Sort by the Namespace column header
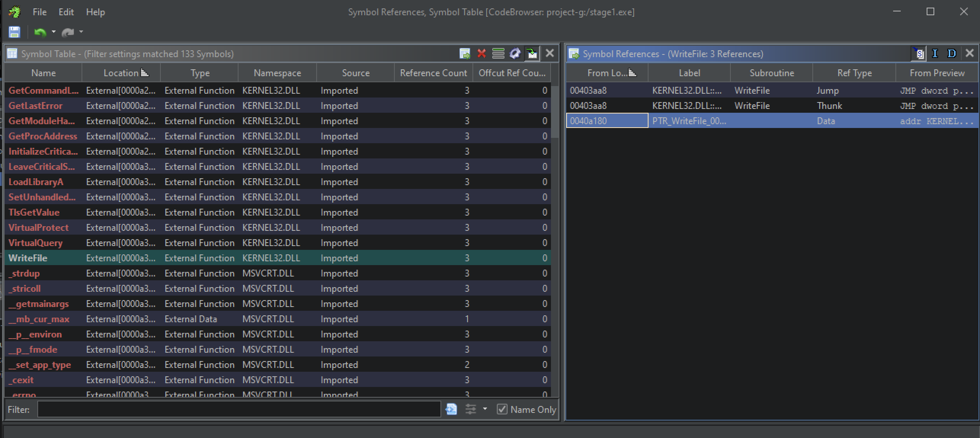 point(277,73)
